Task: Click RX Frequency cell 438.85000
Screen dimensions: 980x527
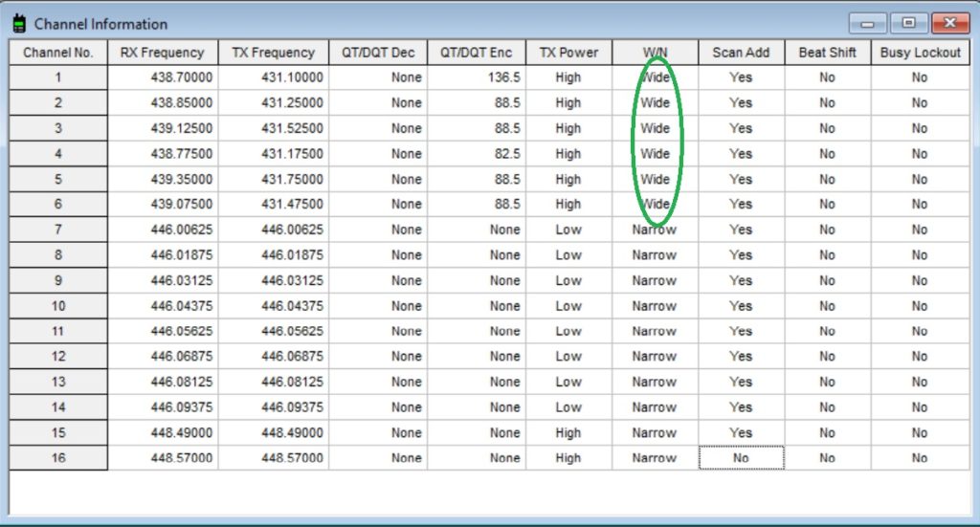Action: [x=163, y=102]
